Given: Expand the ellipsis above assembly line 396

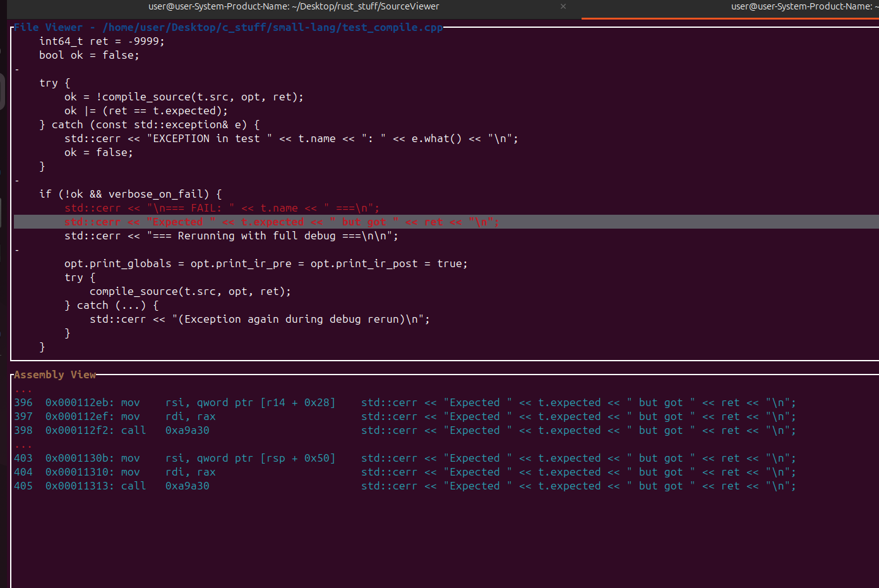Looking at the screenshot, I should [23, 389].
